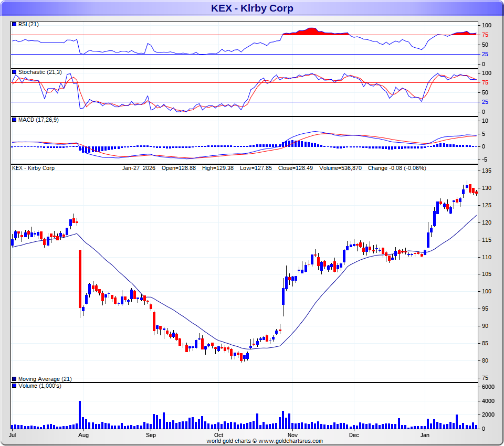Click the High=129.38 value

click(218, 168)
